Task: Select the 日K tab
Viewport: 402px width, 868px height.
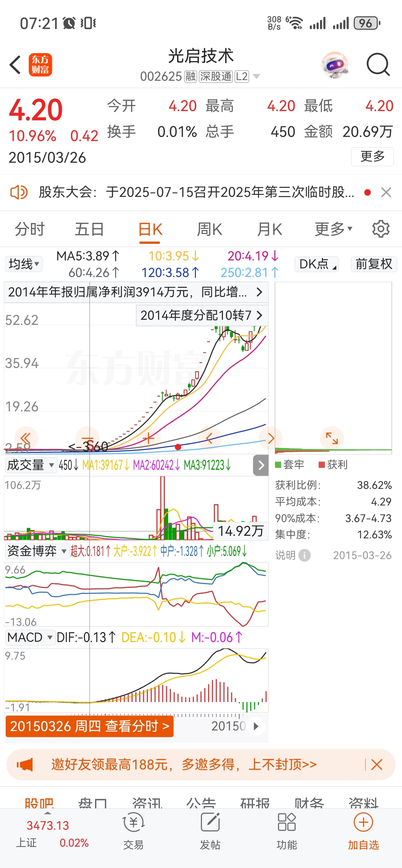Action: click(150, 230)
